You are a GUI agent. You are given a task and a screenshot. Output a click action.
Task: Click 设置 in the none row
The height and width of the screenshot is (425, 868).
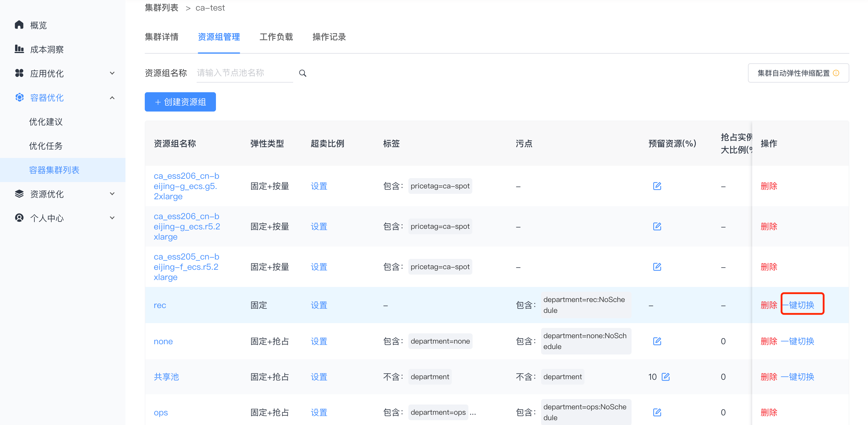coord(319,342)
